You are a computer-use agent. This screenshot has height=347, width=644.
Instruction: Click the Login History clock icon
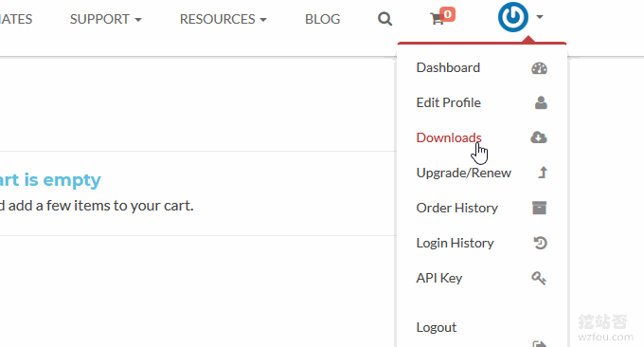tap(540, 243)
